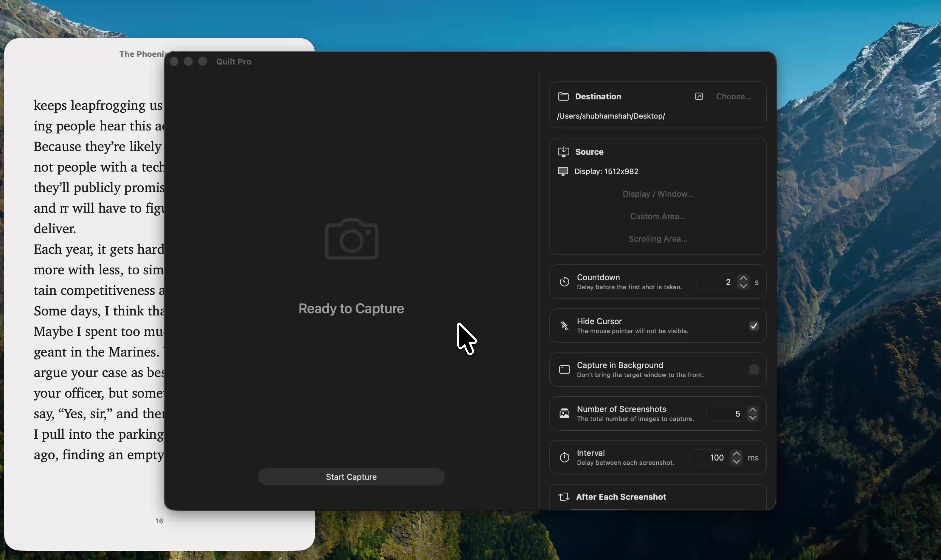Click page number 16 in book window
The width and height of the screenshot is (941, 560).
[159, 521]
